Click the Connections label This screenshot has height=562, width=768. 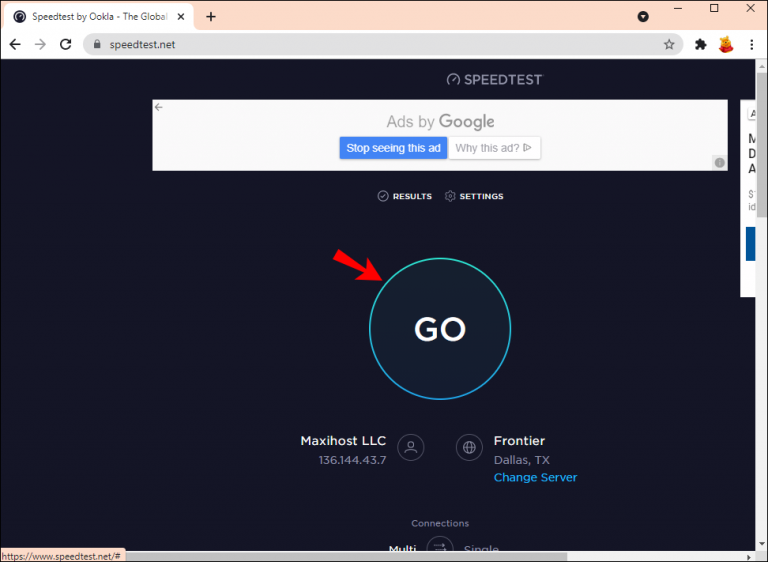click(x=440, y=523)
